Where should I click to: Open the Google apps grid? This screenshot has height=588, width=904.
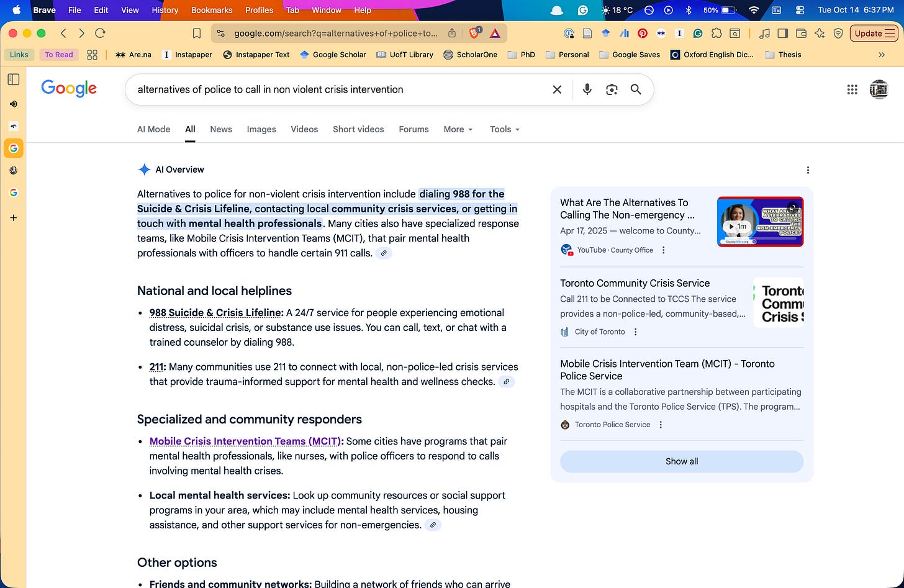(x=852, y=89)
